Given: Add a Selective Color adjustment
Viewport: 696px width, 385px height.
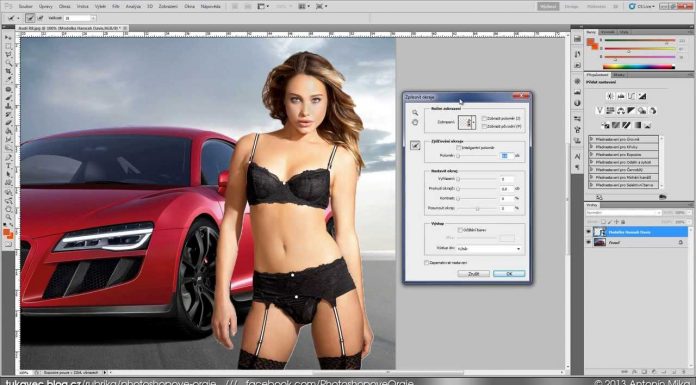Looking at the screenshot, I should [x=648, y=125].
